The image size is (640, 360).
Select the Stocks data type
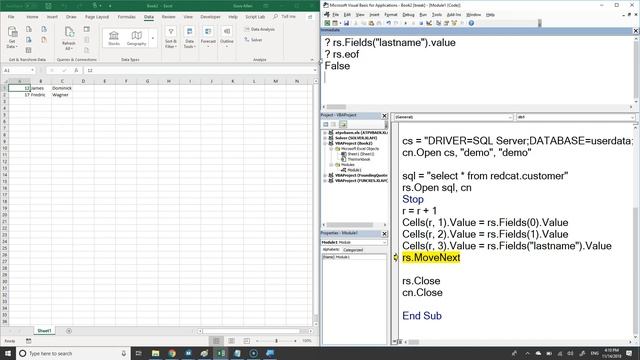pyautogui.click(x=114, y=38)
